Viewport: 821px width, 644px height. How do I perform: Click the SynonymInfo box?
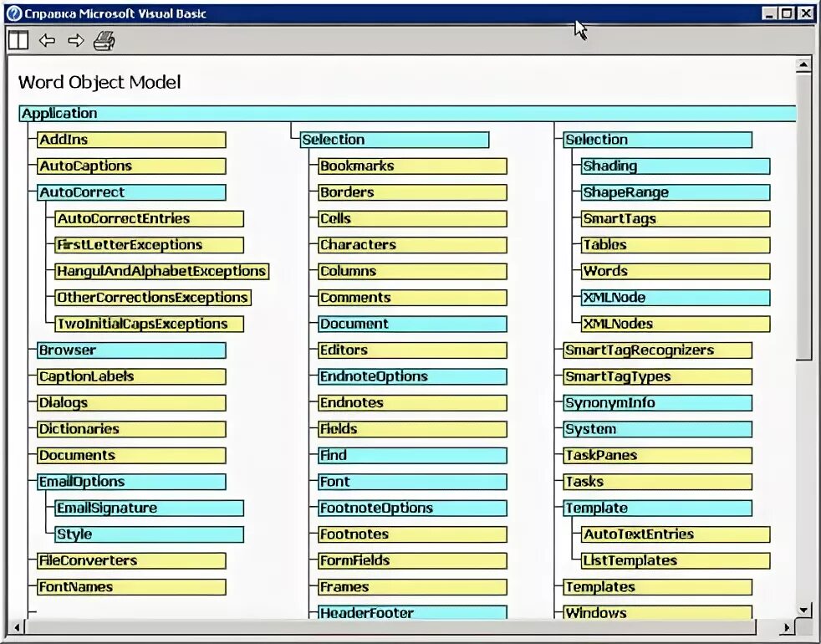coord(658,402)
